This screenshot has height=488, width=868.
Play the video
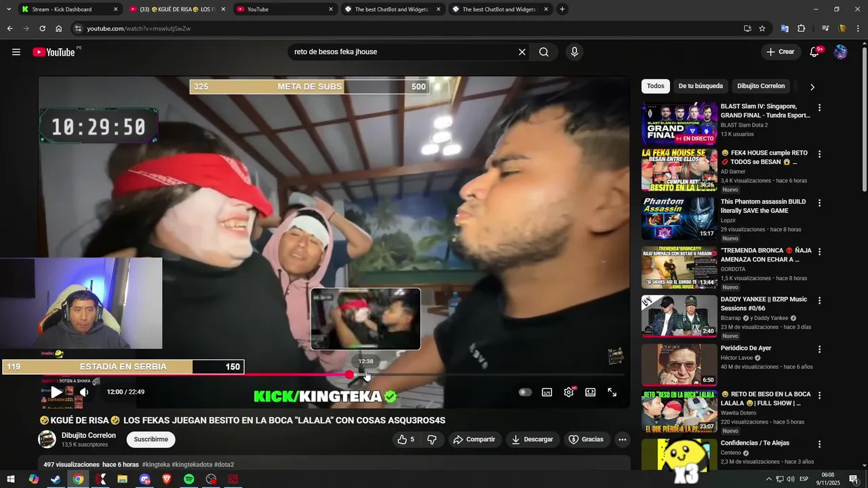57,392
